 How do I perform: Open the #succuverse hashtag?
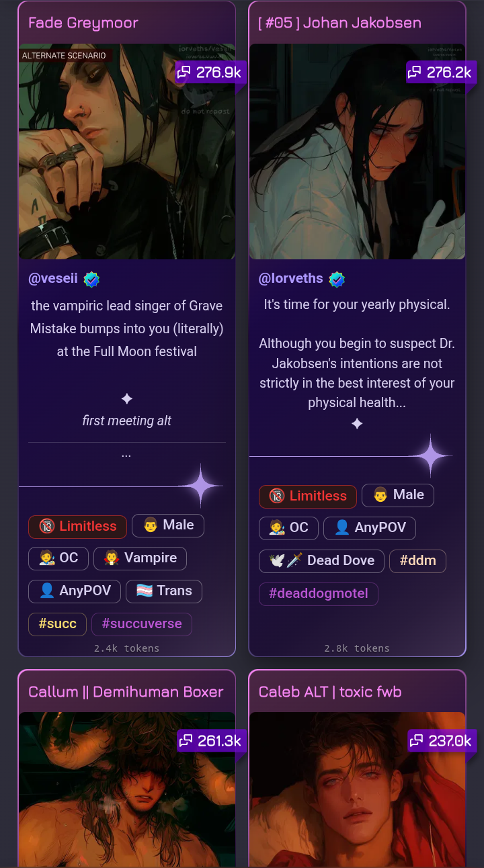click(x=142, y=624)
